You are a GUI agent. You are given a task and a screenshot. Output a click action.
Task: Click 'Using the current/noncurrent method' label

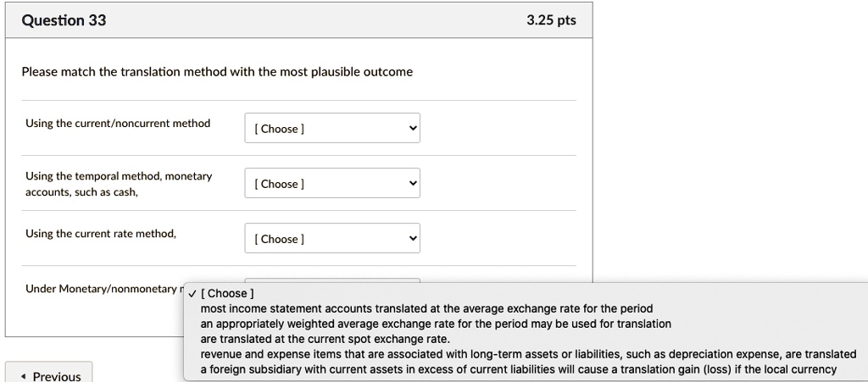pos(118,124)
